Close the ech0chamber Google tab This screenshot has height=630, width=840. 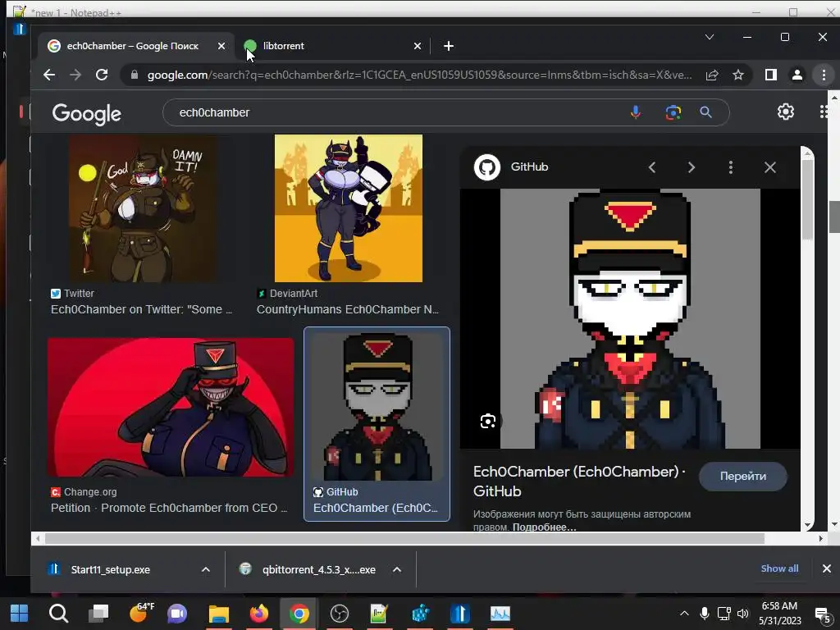pyautogui.click(x=221, y=46)
